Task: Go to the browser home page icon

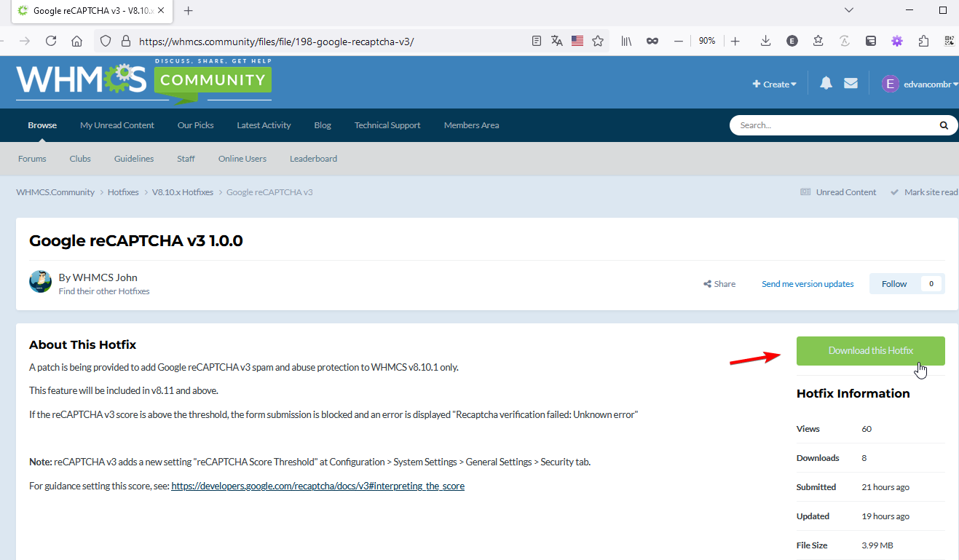Action: 77,42
